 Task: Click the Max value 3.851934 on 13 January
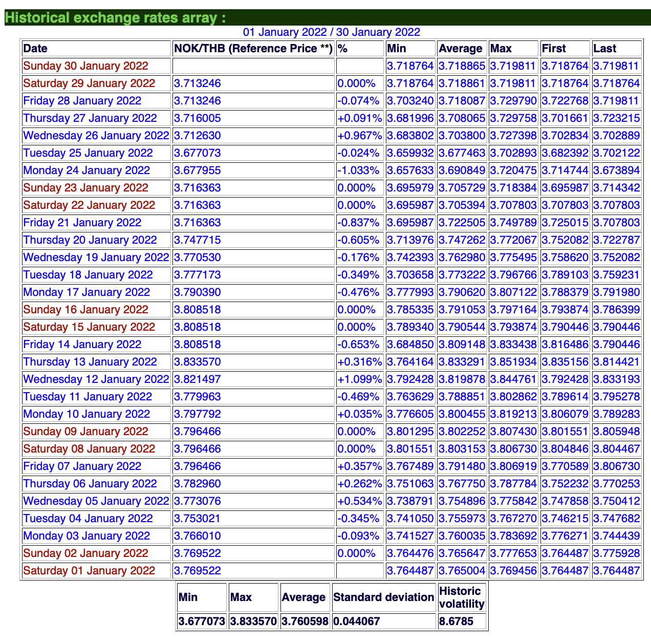click(513, 362)
